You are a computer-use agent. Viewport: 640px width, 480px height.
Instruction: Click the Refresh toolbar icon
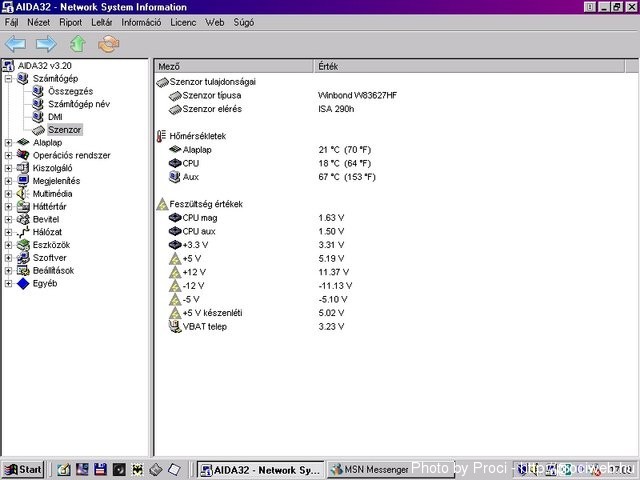(109, 44)
